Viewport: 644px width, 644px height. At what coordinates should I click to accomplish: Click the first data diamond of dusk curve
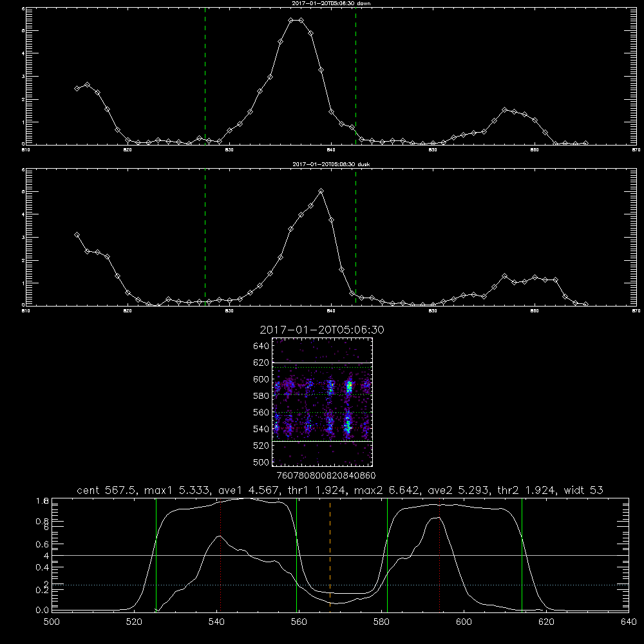pos(77,235)
